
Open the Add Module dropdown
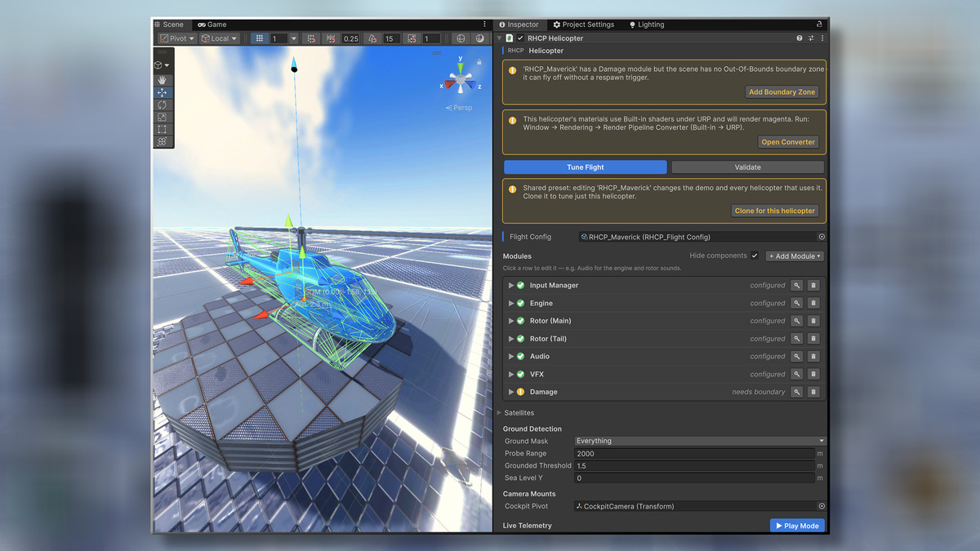coord(795,256)
